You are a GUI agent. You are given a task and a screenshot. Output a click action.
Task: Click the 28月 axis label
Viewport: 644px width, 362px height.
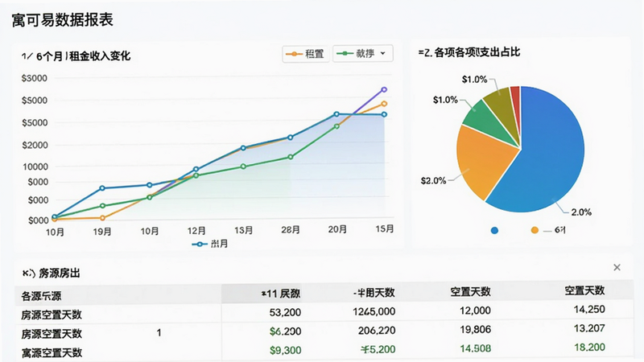tap(291, 230)
